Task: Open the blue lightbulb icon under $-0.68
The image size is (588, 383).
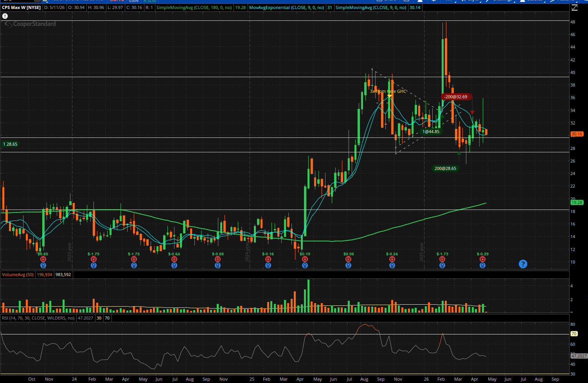Action: point(218,266)
